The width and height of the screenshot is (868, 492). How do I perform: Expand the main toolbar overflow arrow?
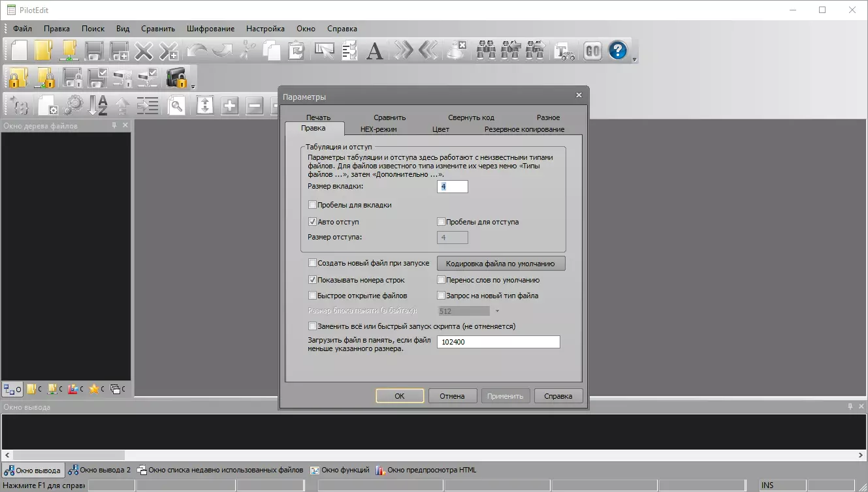coord(634,59)
